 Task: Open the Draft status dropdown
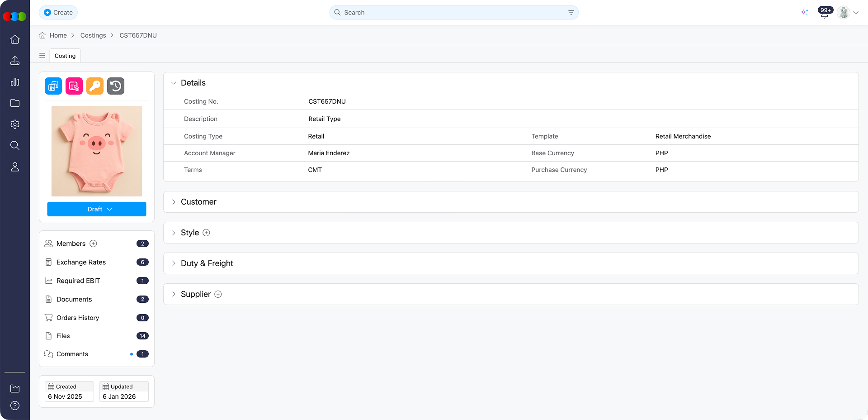[97, 209]
